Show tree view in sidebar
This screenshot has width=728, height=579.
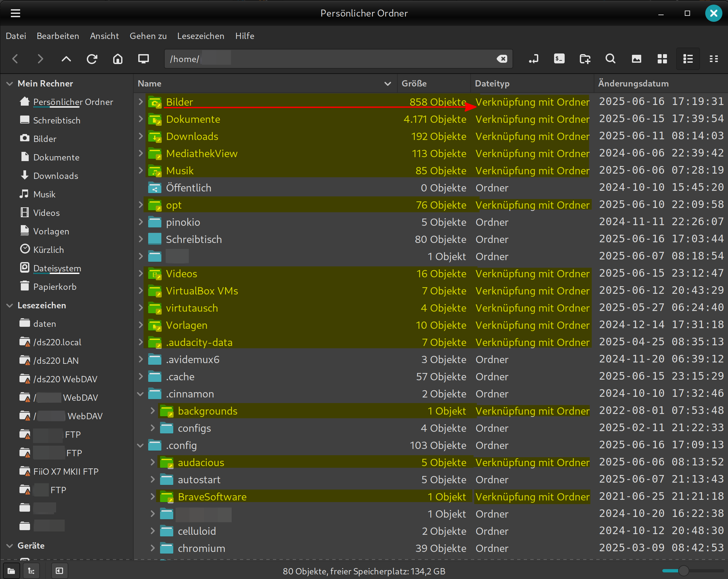[x=31, y=571]
